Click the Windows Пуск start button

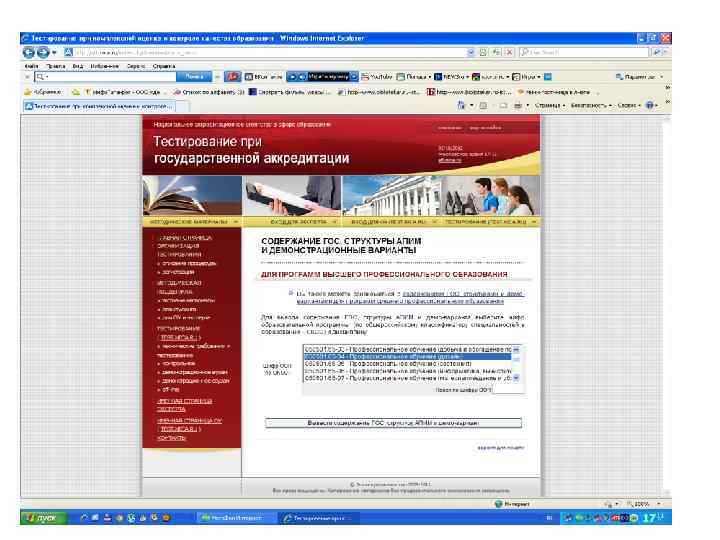coord(44,518)
